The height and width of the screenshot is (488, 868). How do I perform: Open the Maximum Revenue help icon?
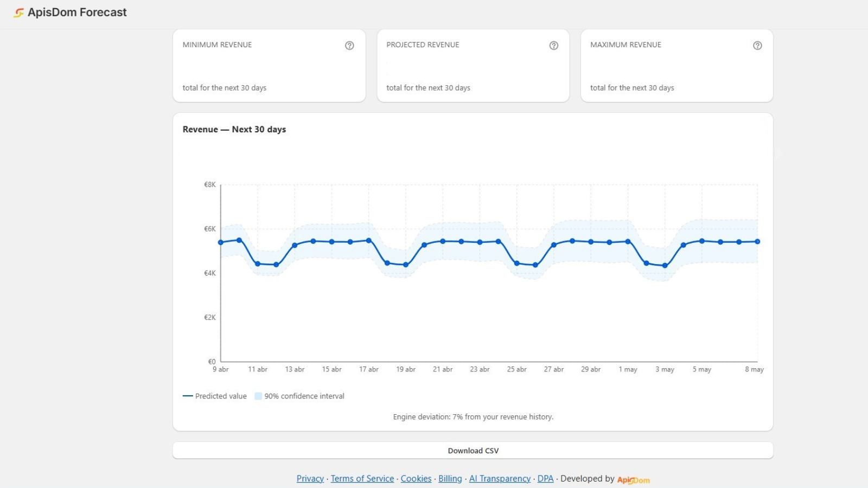click(x=757, y=46)
